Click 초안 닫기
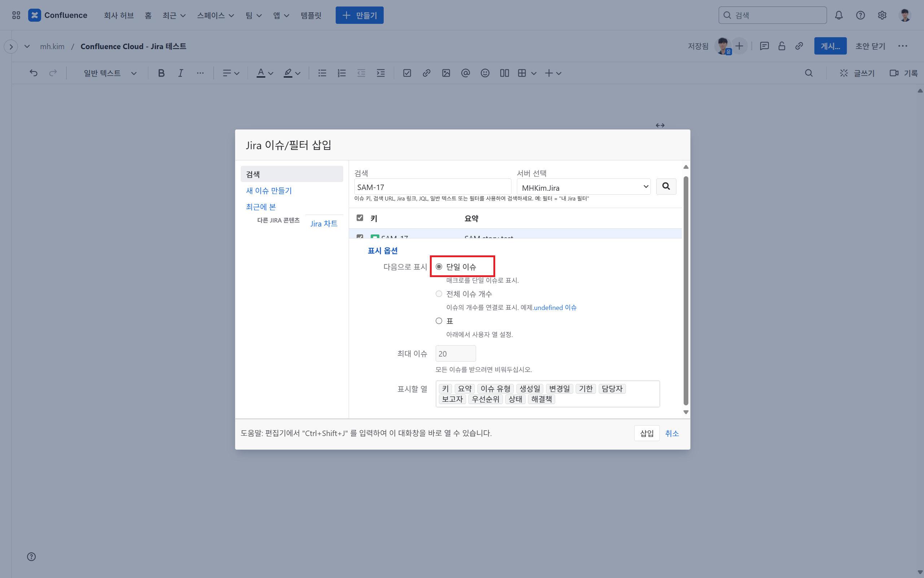 [870, 46]
